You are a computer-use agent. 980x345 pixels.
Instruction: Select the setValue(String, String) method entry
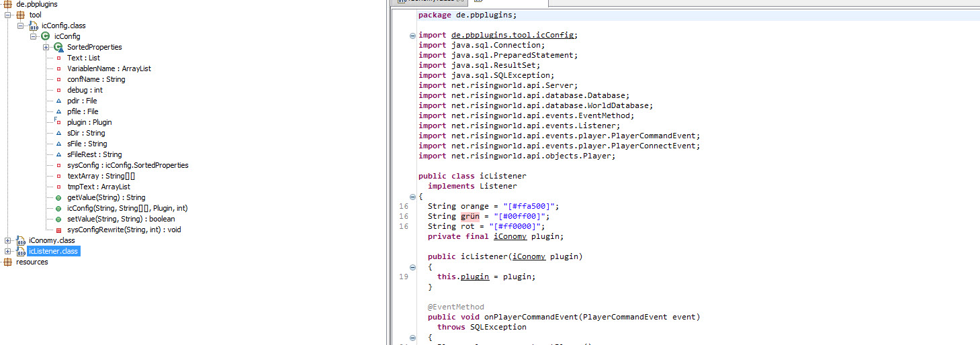pos(121,219)
